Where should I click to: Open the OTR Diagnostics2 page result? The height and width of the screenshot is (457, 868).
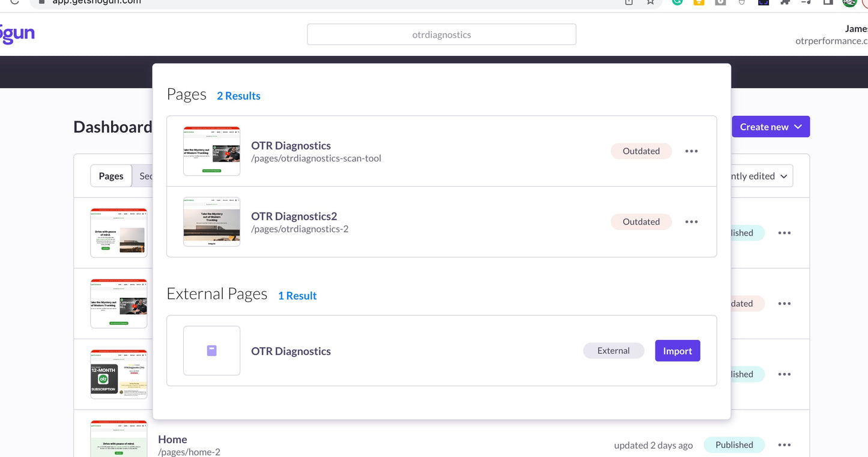point(294,216)
